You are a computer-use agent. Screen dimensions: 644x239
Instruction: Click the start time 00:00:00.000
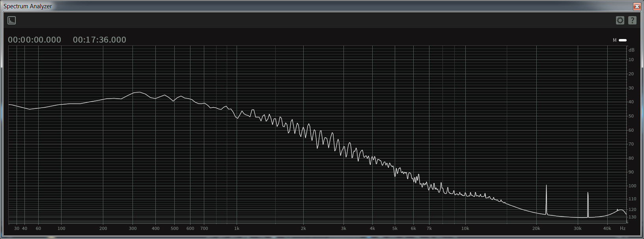(x=35, y=40)
